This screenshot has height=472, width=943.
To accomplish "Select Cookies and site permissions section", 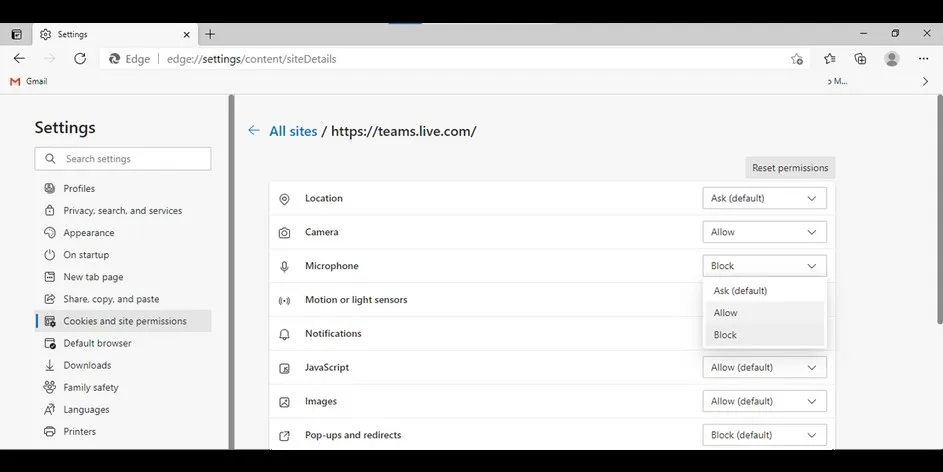I will (x=123, y=321).
